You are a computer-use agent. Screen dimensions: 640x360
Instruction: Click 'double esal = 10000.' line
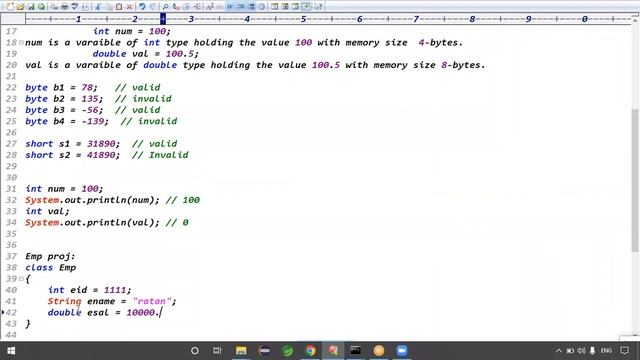104,313
